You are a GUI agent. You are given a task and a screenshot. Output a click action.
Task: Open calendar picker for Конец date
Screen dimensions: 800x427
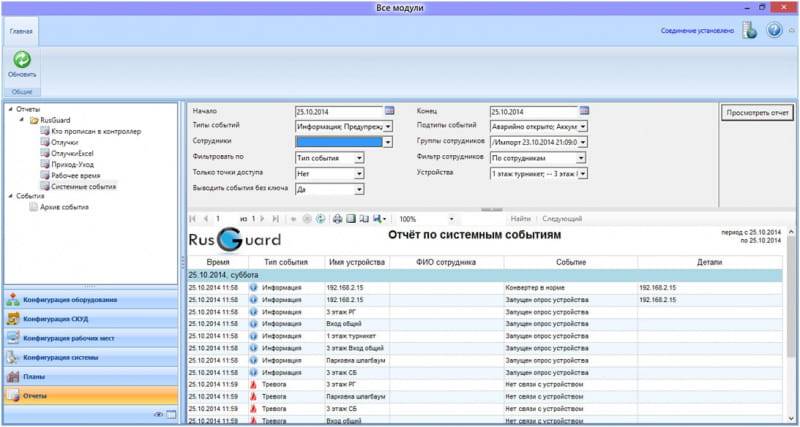(584, 111)
